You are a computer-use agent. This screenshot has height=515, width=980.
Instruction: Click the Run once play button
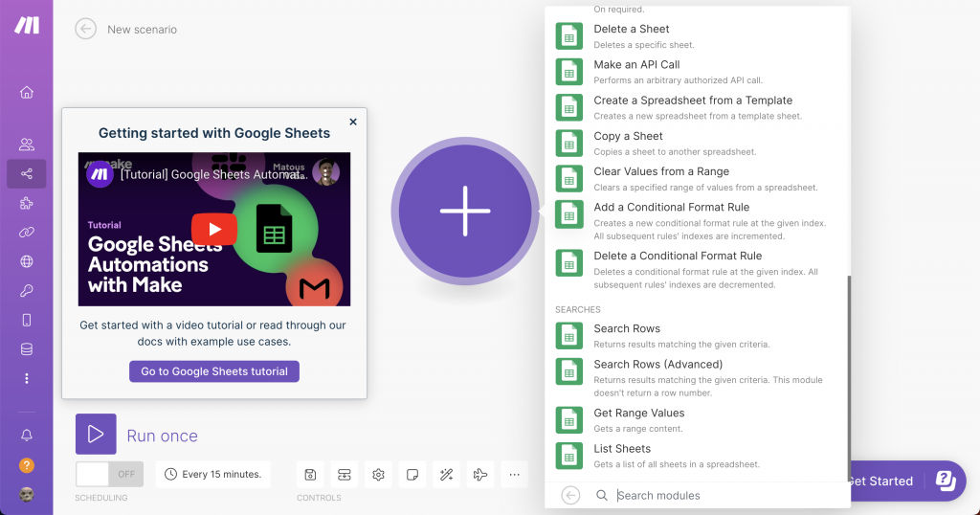coord(96,434)
